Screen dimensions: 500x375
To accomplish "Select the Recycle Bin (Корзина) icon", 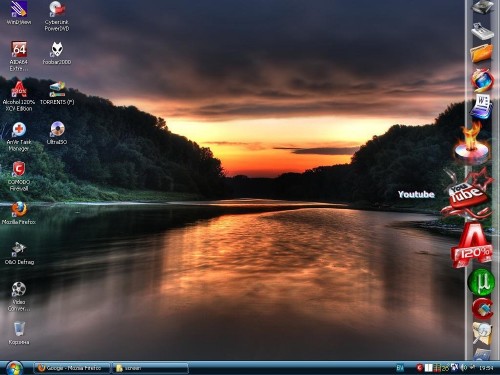I will point(19,333).
